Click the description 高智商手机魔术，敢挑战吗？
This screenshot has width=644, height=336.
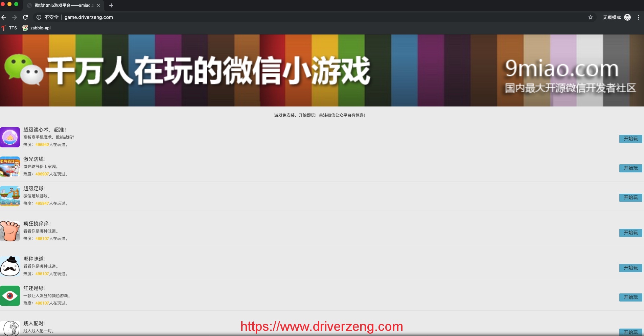[x=49, y=137]
